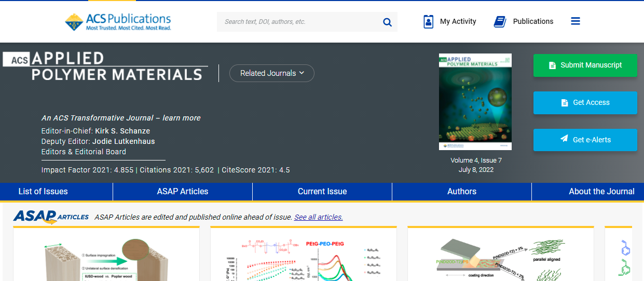
Task: Open the Editors & Editorial Board link
Action: pyautogui.click(x=84, y=152)
